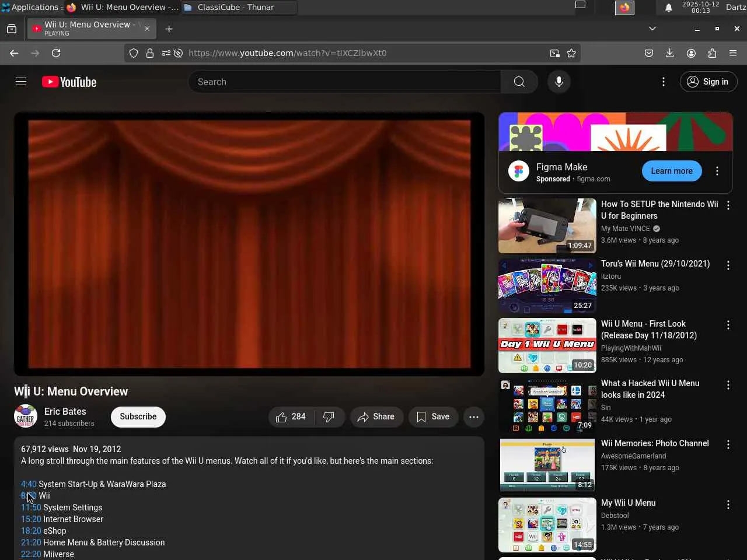Reload the current page
The height and width of the screenshot is (560, 747).
pyautogui.click(x=56, y=53)
